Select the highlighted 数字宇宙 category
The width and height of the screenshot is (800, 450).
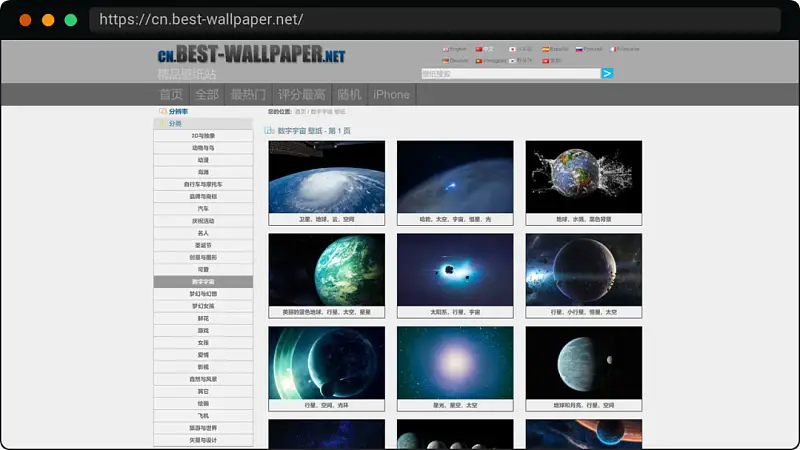(x=203, y=282)
